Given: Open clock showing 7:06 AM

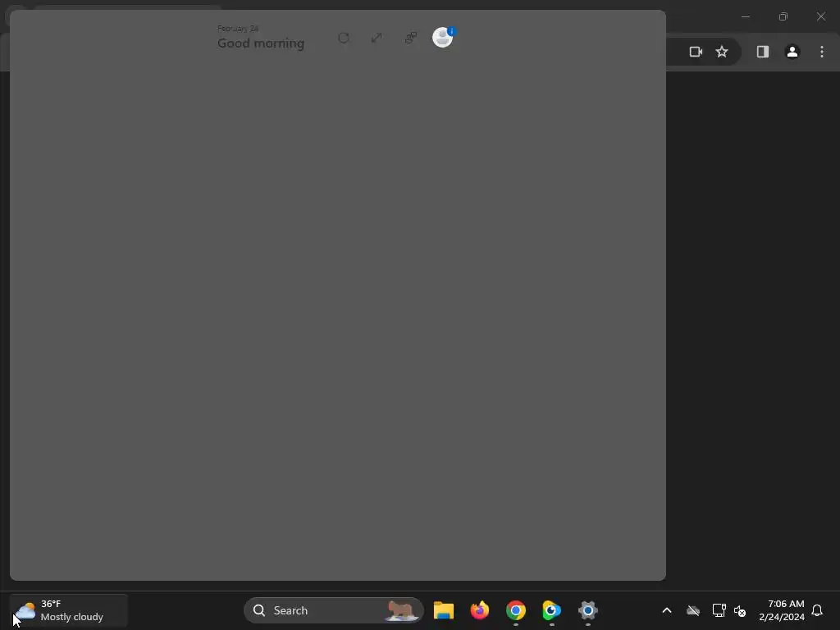Looking at the screenshot, I should (x=782, y=610).
